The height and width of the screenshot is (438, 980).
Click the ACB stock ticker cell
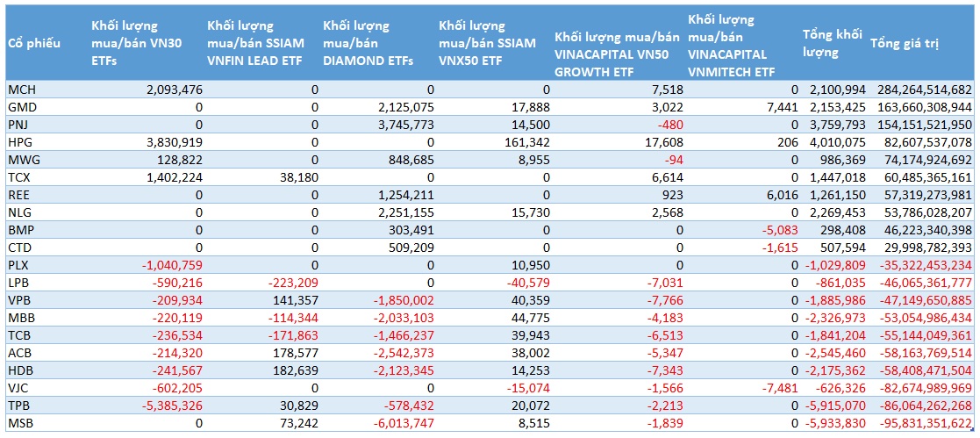(18, 352)
